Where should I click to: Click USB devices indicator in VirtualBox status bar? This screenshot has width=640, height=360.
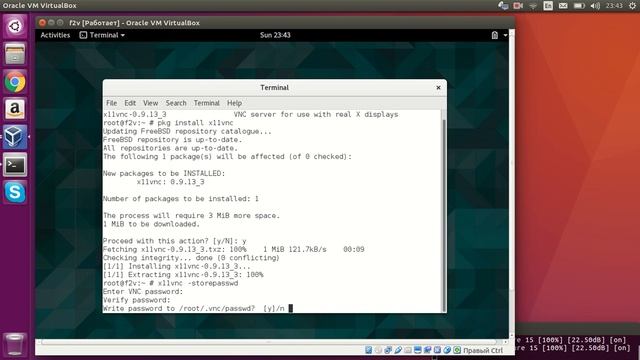pyautogui.click(x=398, y=350)
